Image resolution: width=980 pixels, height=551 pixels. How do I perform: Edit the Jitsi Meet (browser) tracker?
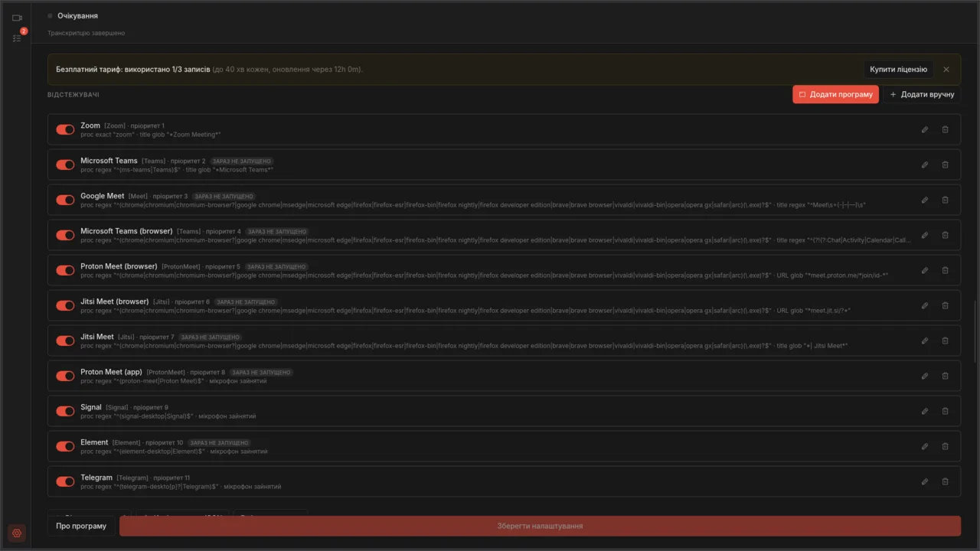[x=925, y=305]
